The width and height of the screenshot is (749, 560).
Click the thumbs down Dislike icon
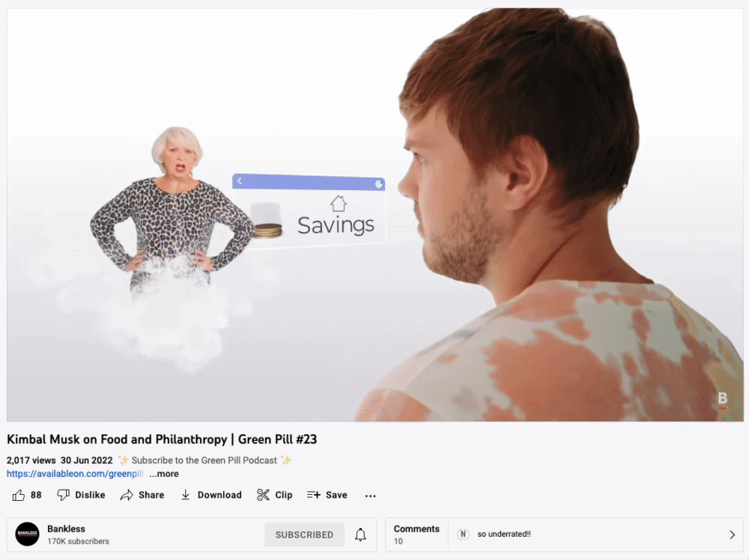[63, 495]
